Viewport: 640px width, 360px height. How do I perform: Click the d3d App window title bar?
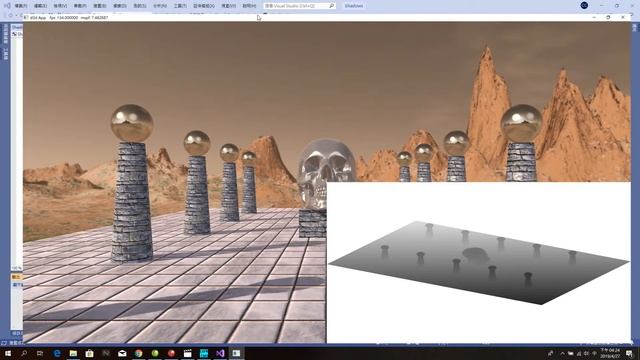327,18
